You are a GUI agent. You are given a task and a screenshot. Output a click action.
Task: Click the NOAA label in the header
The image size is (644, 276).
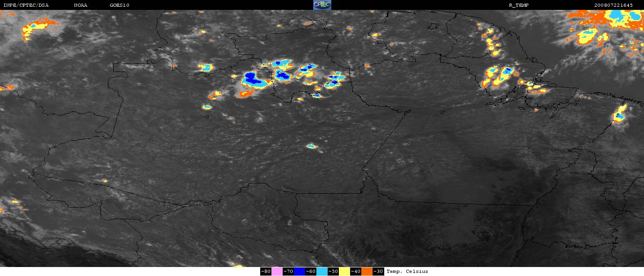pos(80,5)
